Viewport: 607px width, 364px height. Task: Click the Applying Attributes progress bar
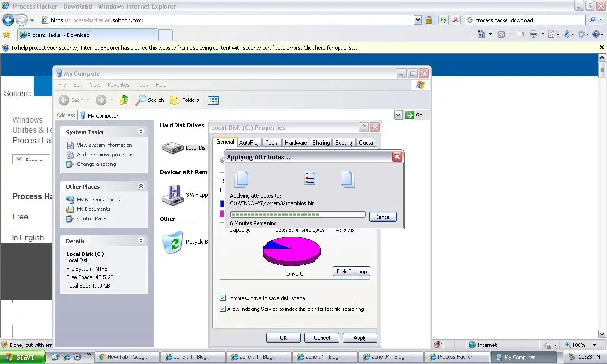pyautogui.click(x=298, y=215)
